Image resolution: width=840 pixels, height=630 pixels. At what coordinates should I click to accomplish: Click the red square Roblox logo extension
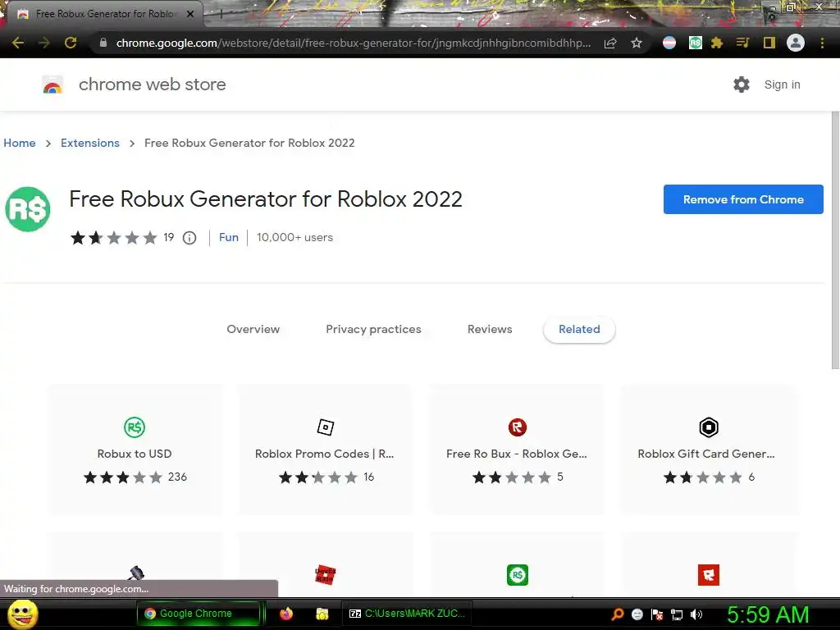click(x=708, y=575)
